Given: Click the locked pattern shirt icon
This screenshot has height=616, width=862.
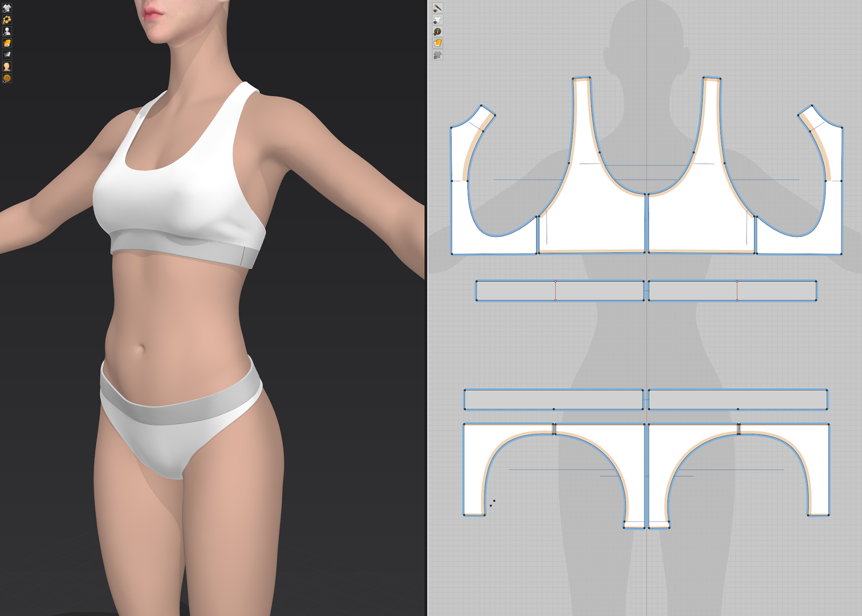Looking at the screenshot, I should tap(437, 55).
